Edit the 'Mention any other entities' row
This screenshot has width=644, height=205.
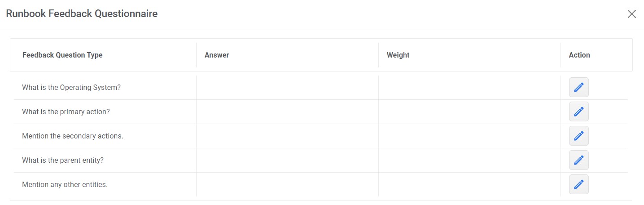[x=578, y=184]
